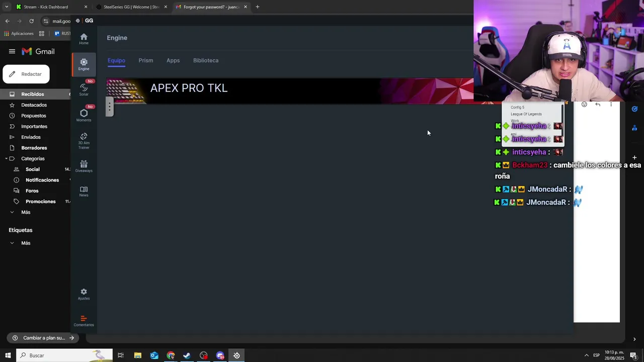Open Sonar in SteelSeries GG sidebar

pyautogui.click(x=84, y=89)
